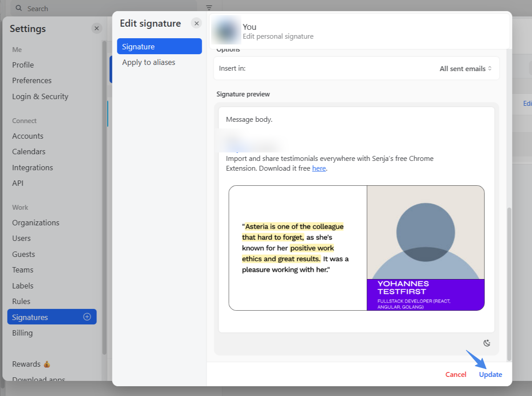Open the 'Insert in' All sent emails dropdown

(465, 68)
